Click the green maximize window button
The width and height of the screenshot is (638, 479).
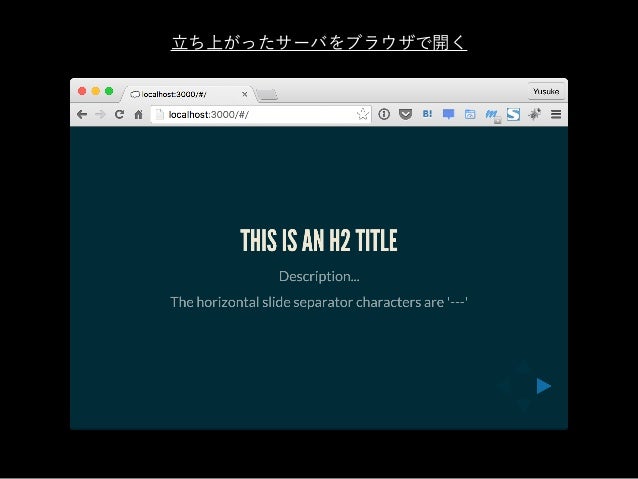pos(109,91)
